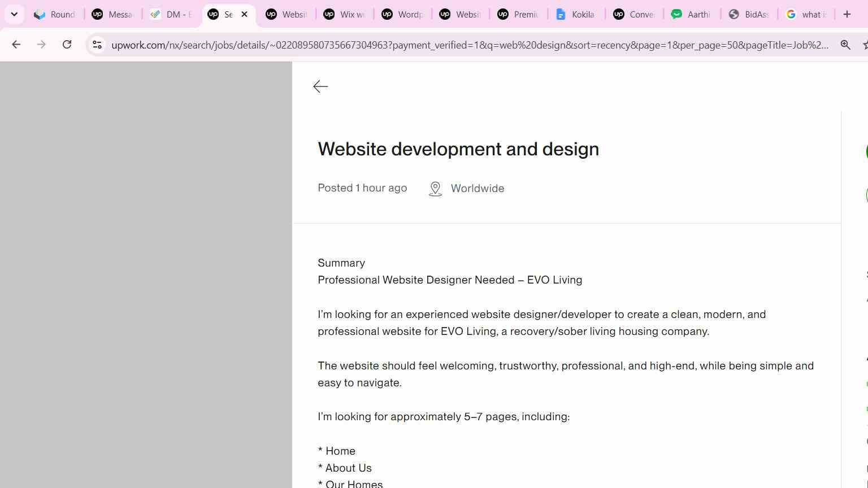The height and width of the screenshot is (488, 868).
Task: Click the job title Website development and design
Action: tap(458, 149)
